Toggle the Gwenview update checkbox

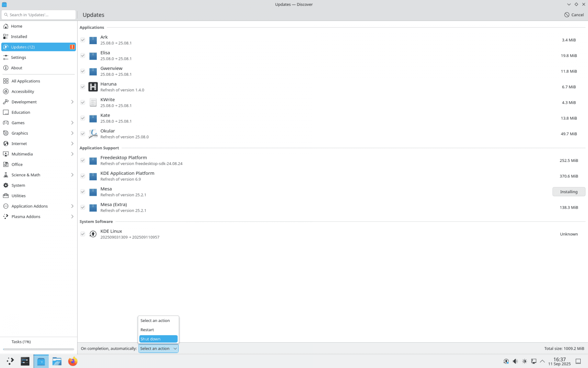(x=83, y=71)
